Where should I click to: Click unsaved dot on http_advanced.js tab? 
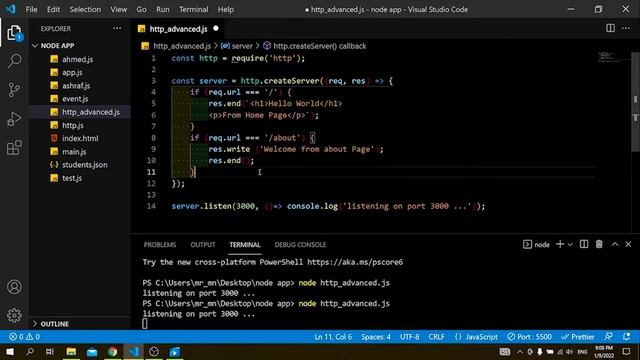216,28
